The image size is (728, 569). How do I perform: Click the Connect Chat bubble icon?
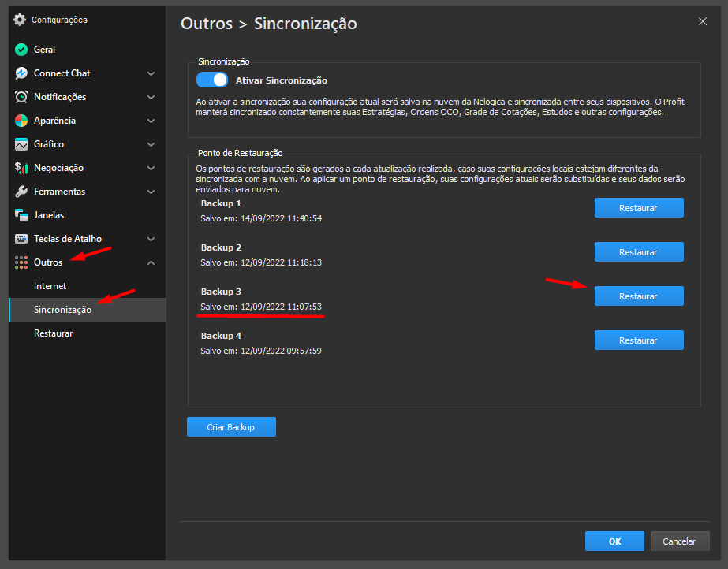pos(21,73)
